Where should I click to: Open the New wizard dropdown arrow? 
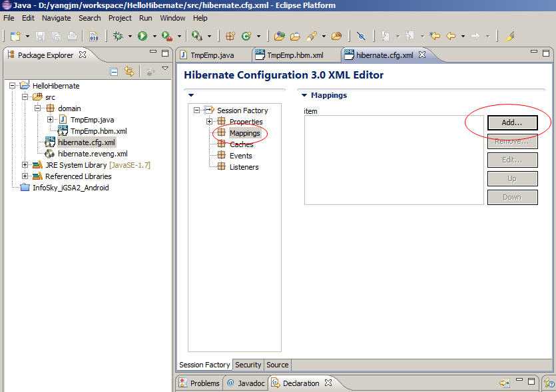coord(27,36)
